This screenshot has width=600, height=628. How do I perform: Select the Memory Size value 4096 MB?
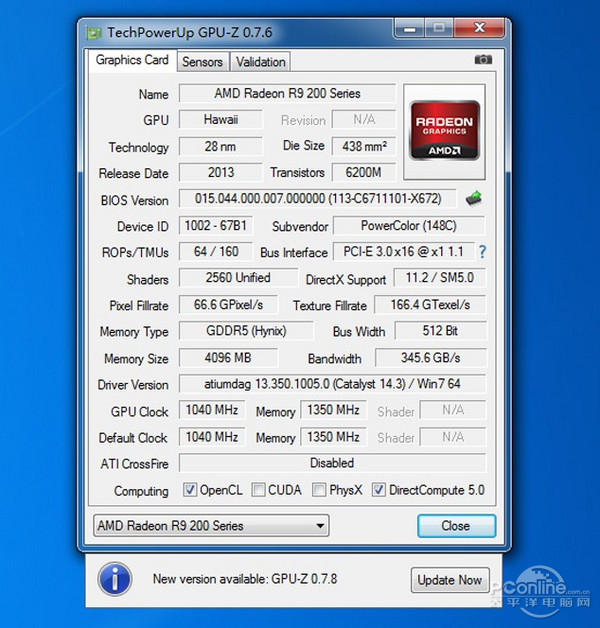[x=228, y=357]
